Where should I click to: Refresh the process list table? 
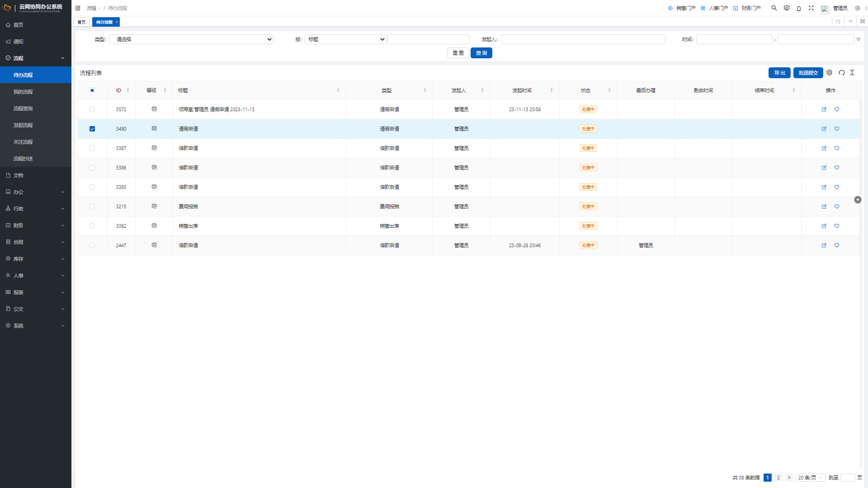point(842,73)
